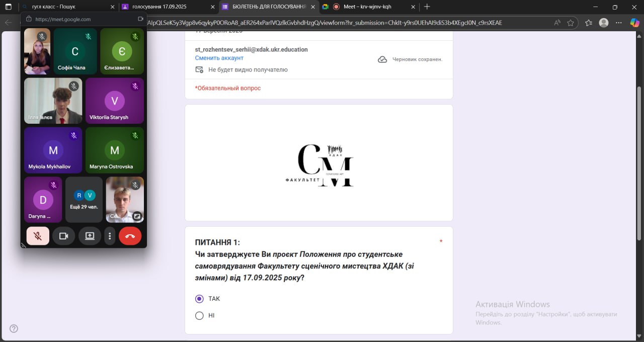
Task: Open the three-dot more options in Meet
Action: 110,236
